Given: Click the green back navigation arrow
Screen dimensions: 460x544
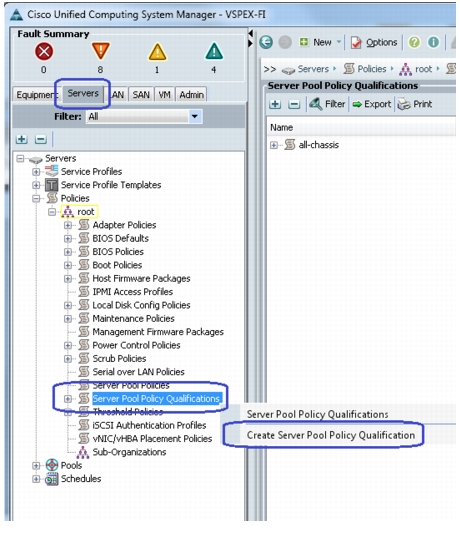Looking at the screenshot, I should click(266, 42).
